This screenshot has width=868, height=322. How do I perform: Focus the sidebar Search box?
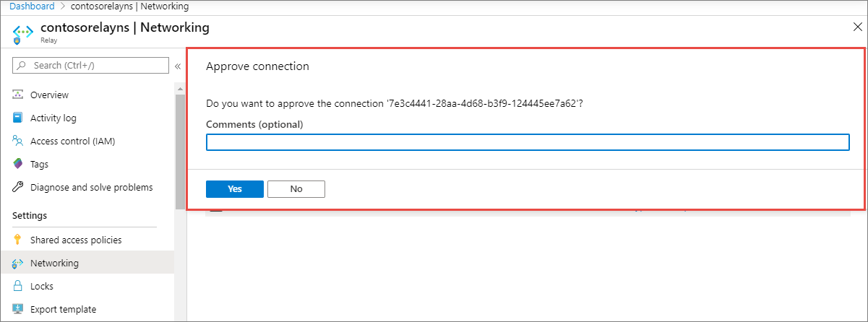(90, 66)
